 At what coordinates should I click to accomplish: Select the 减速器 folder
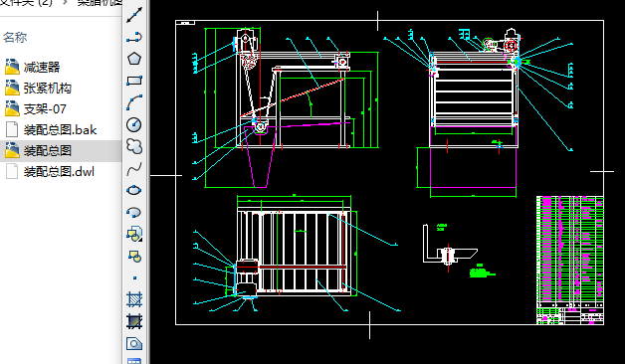click(x=33, y=67)
